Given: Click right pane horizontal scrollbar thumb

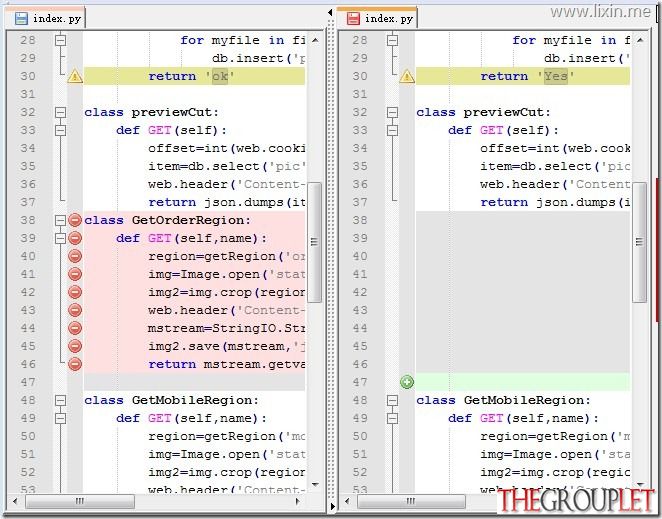Looking at the screenshot, I should pos(411,501).
